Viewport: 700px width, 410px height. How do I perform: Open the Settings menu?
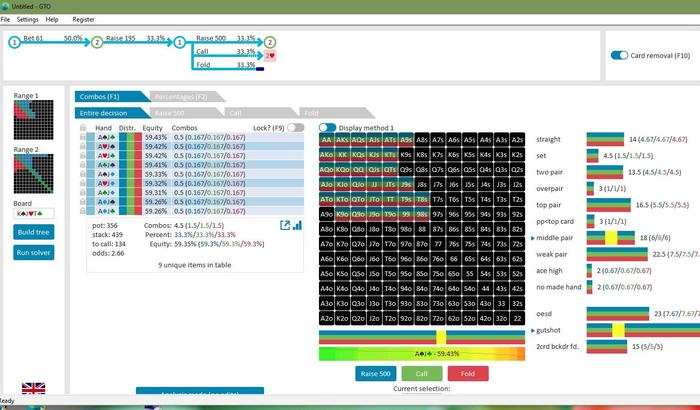tap(28, 19)
